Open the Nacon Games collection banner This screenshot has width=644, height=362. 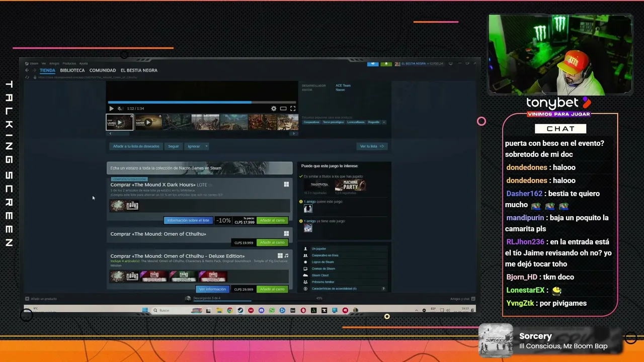[x=199, y=168]
